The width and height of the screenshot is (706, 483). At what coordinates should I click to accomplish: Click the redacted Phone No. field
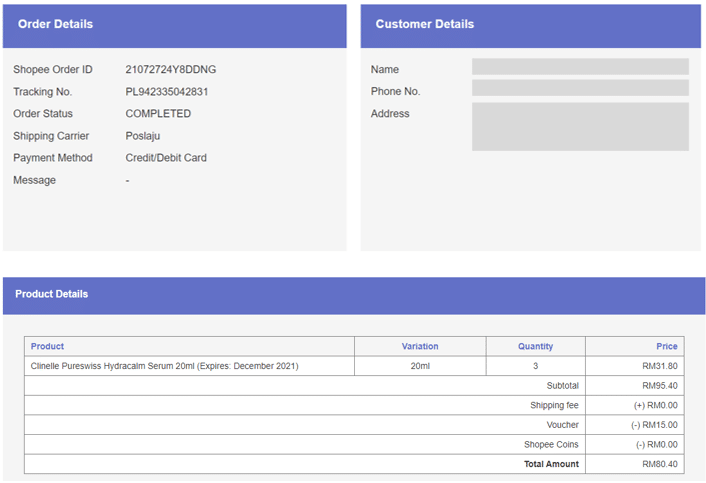(x=580, y=88)
